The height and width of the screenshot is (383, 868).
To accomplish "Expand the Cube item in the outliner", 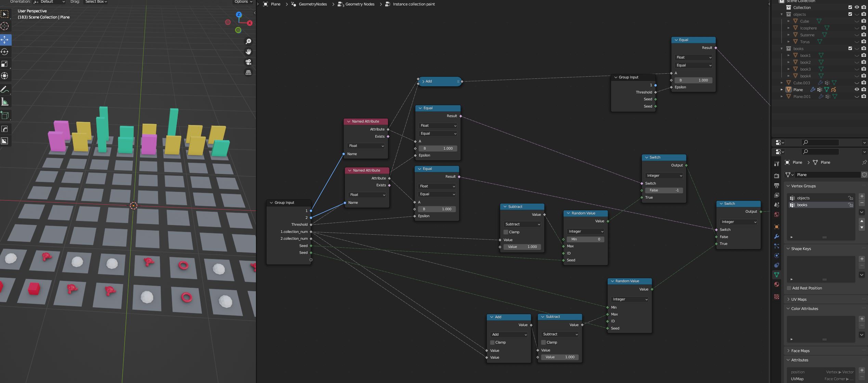I will tap(789, 21).
